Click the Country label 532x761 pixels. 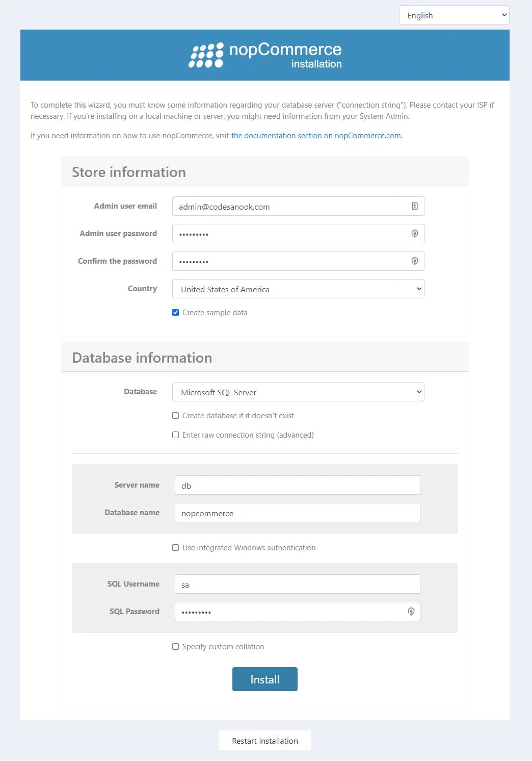tap(142, 289)
